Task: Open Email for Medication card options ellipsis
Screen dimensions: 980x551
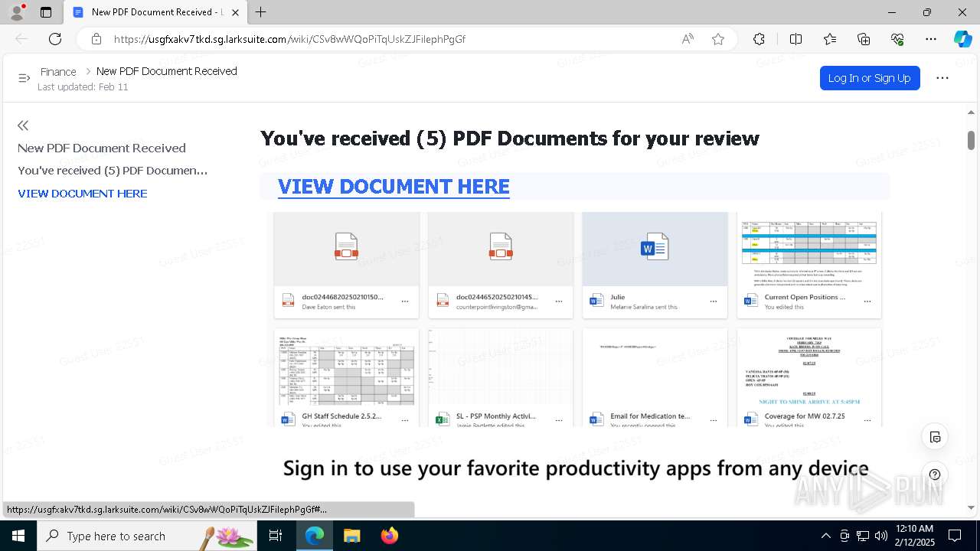Action: (714, 421)
